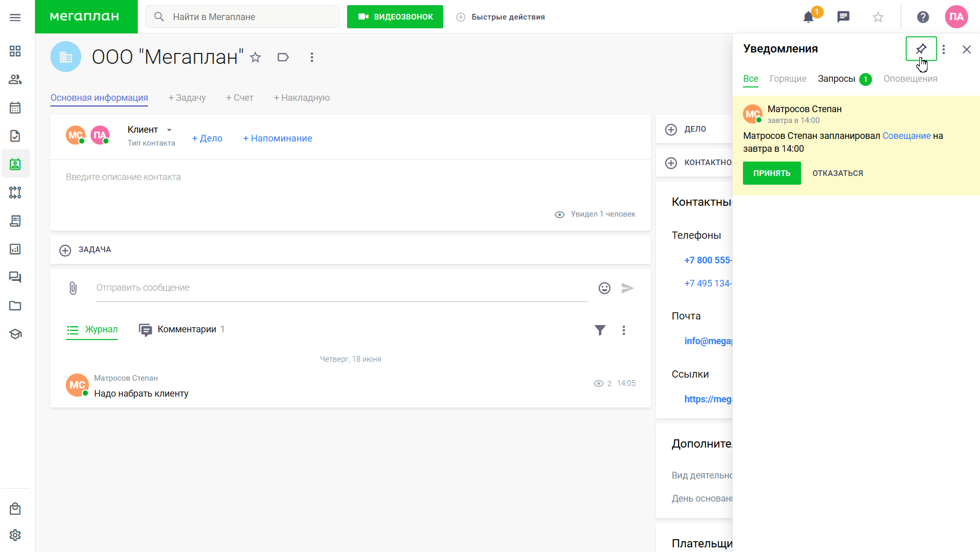This screenshot has width=980, height=552.
Task: Open the bell notifications icon
Action: (x=808, y=17)
